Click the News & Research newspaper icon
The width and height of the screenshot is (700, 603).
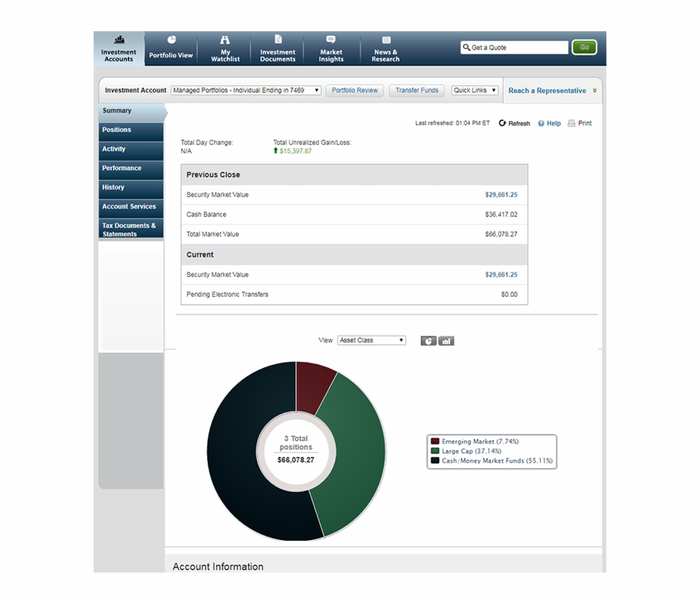click(x=387, y=40)
